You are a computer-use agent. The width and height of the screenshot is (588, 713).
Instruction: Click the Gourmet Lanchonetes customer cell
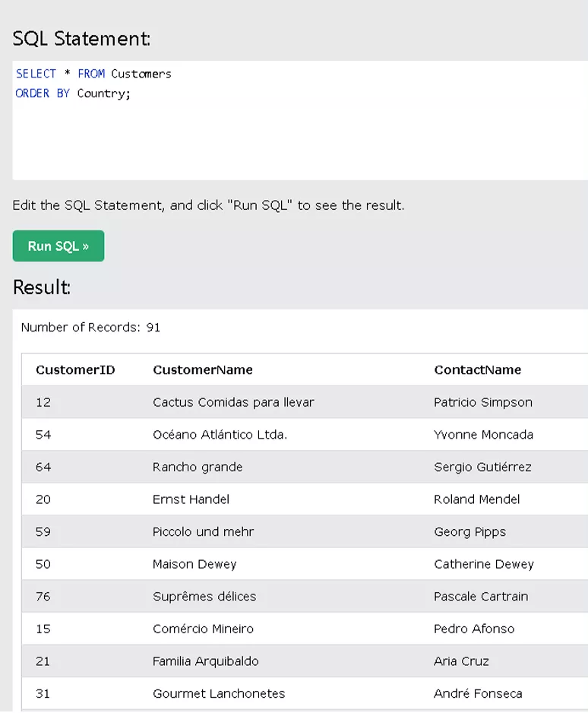coord(219,693)
